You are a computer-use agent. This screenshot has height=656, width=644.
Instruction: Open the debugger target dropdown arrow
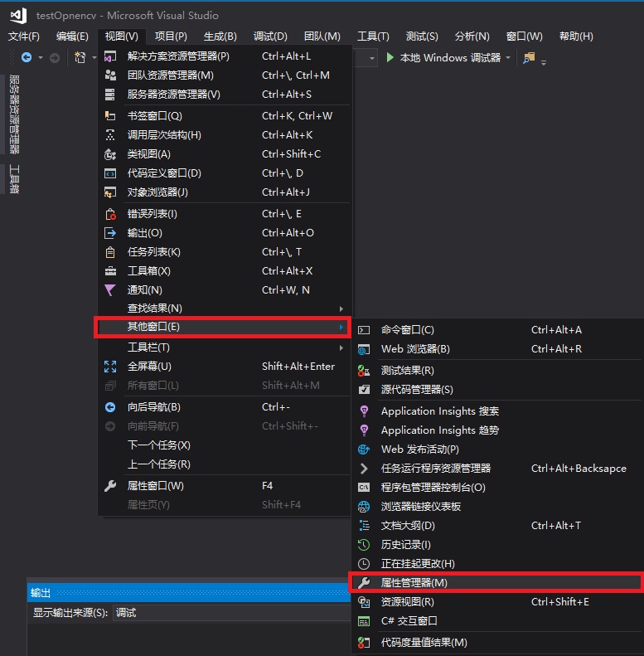[508, 57]
